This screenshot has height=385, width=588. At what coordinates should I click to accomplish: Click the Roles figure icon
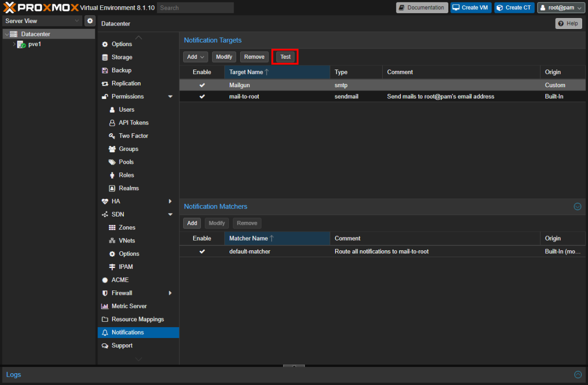pos(112,175)
